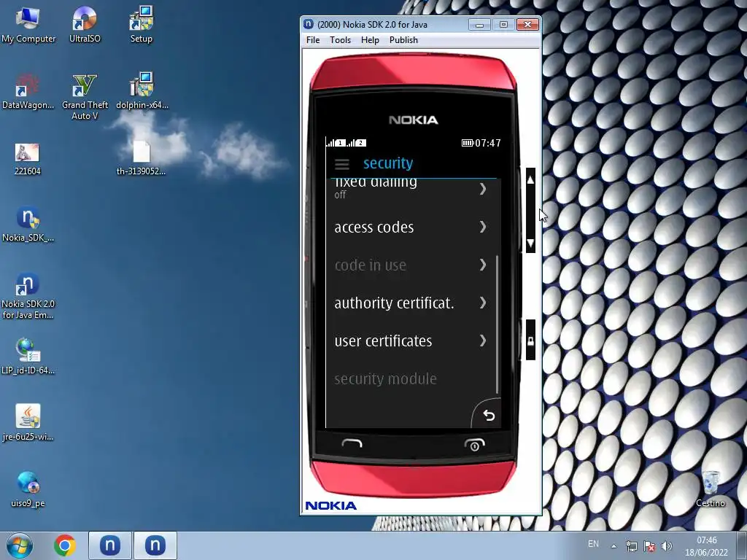This screenshot has height=560, width=747.
Task: Tap the back arrow on phone screen
Action: (x=489, y=415)
